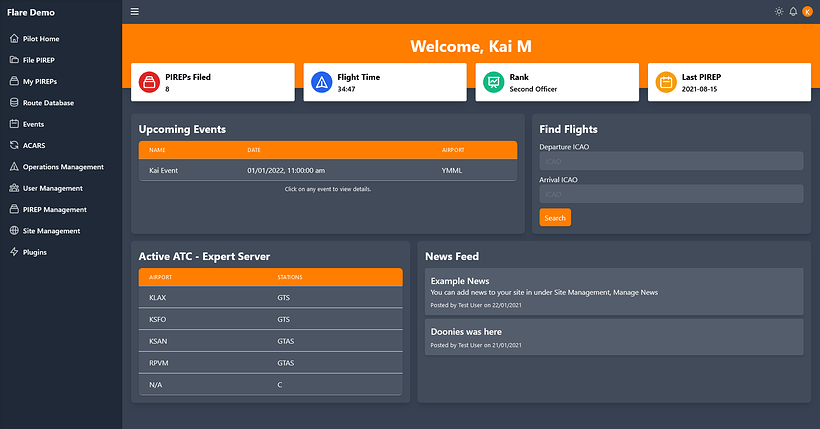The image size is (820, 429).
Task: Open Pilot Home in the sidebar
Action: click(x=41, y=39)
